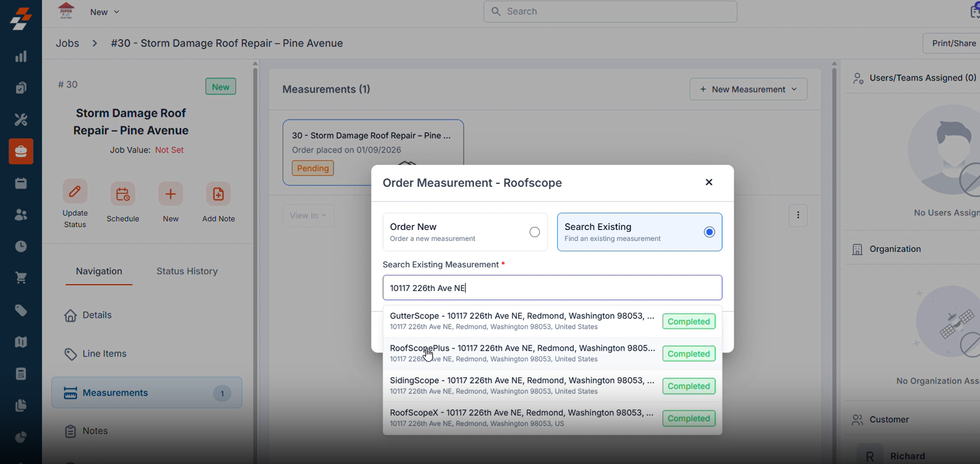Open the Schedule calendar icon
This screenshot has height=464, width=980.
tap(122, 194)
